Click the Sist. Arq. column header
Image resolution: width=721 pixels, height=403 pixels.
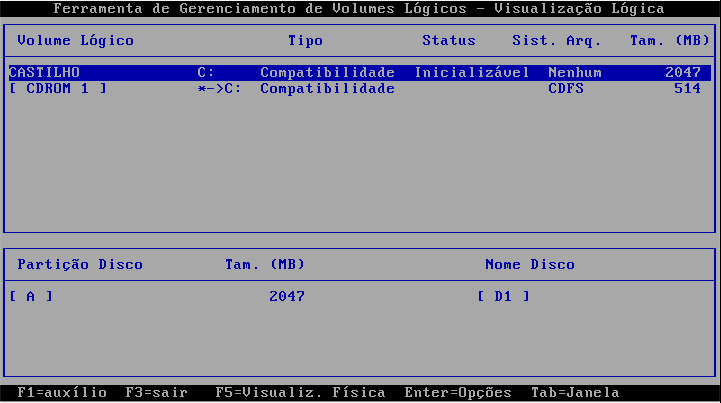(556, 41)
